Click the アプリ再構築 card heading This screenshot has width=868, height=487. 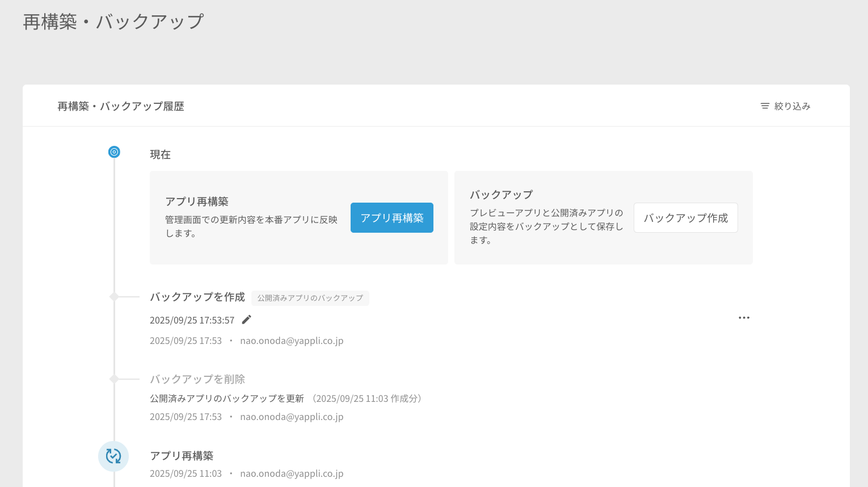[x=197, y=201]
